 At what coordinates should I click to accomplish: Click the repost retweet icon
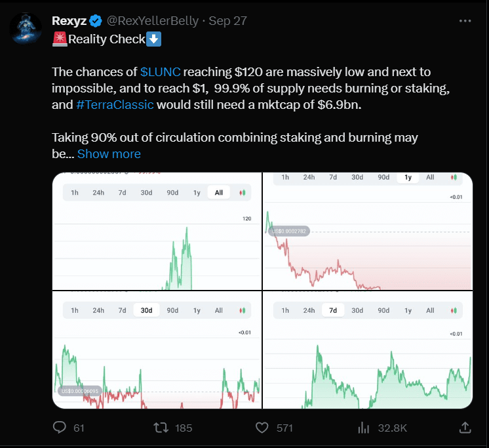[160, 428]
